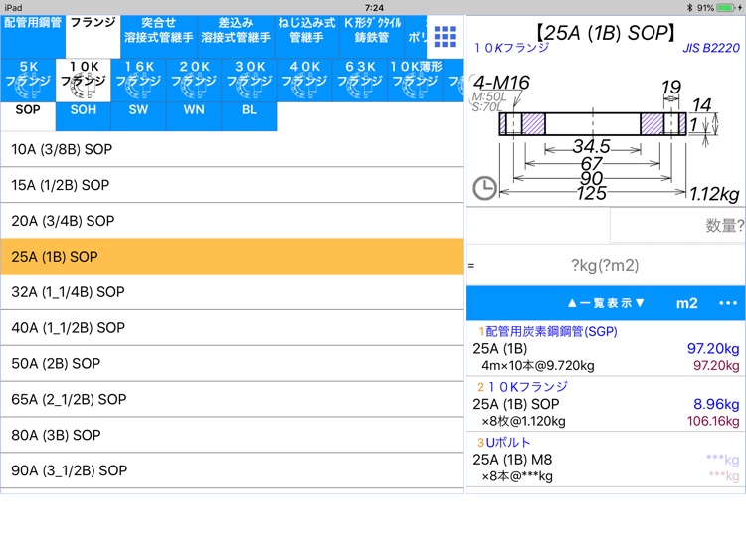This screenshot has height=560, width=746.
Task: Choose 32A (1_1/4B) SOP row
Action: coord(232,292)
